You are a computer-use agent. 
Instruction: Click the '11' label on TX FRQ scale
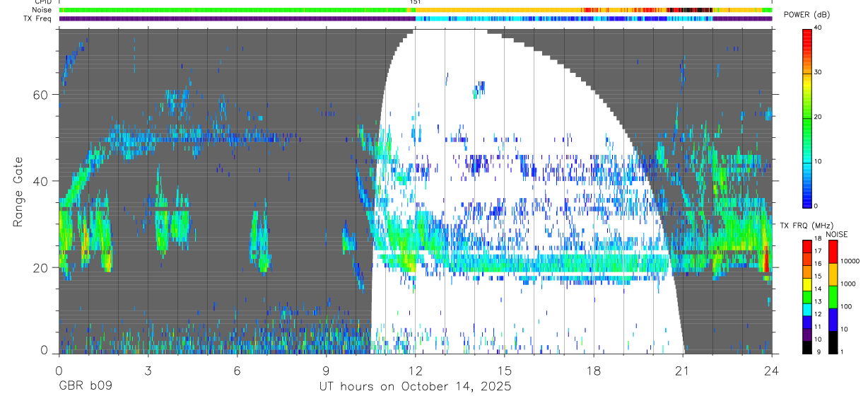(x=817, y=327)
